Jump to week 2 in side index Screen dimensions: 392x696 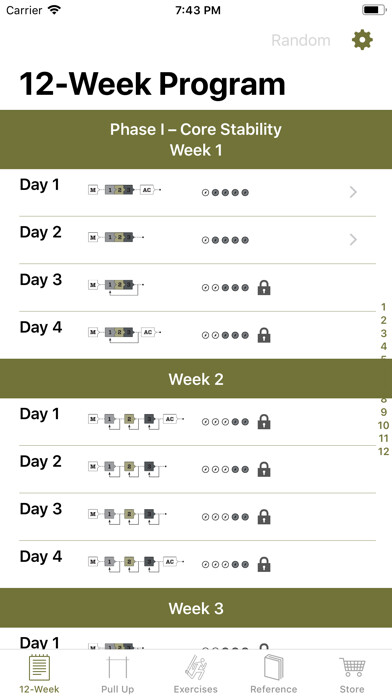coord(384,320)
